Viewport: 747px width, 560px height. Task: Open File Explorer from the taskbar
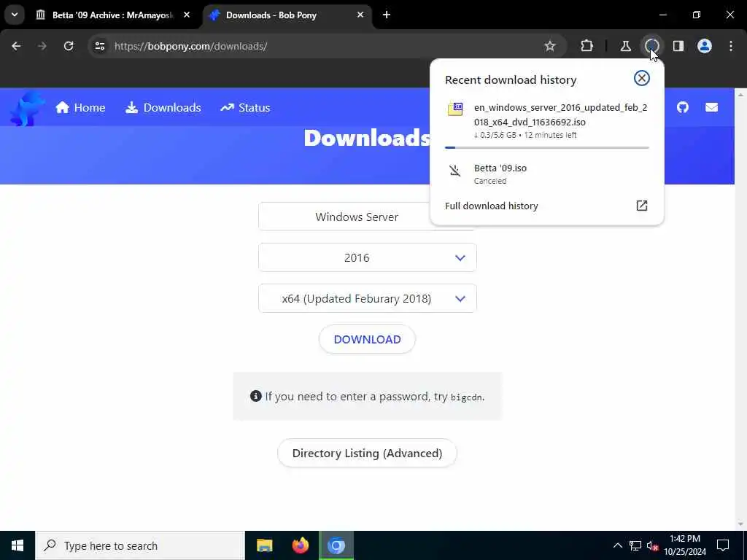tap(264, 545)
